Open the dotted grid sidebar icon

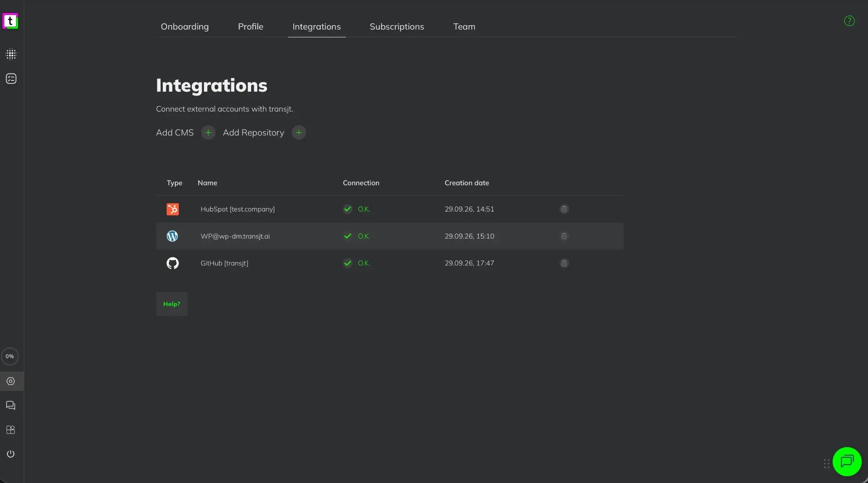[11, 54]
